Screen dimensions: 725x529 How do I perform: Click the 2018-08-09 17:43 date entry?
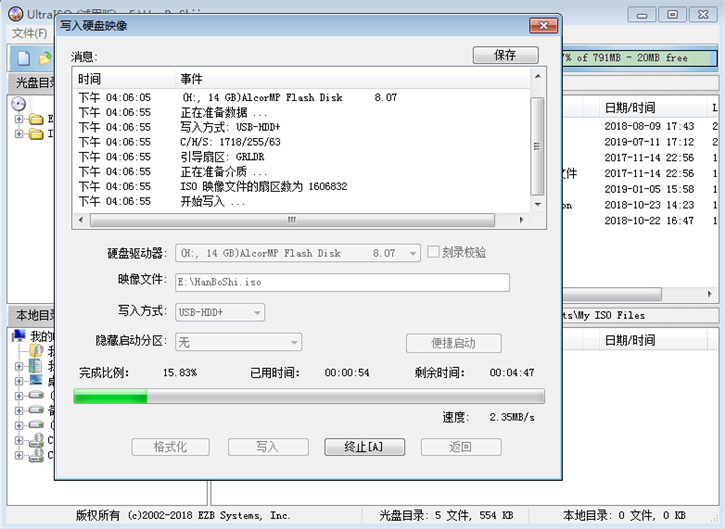pos(649,126)
